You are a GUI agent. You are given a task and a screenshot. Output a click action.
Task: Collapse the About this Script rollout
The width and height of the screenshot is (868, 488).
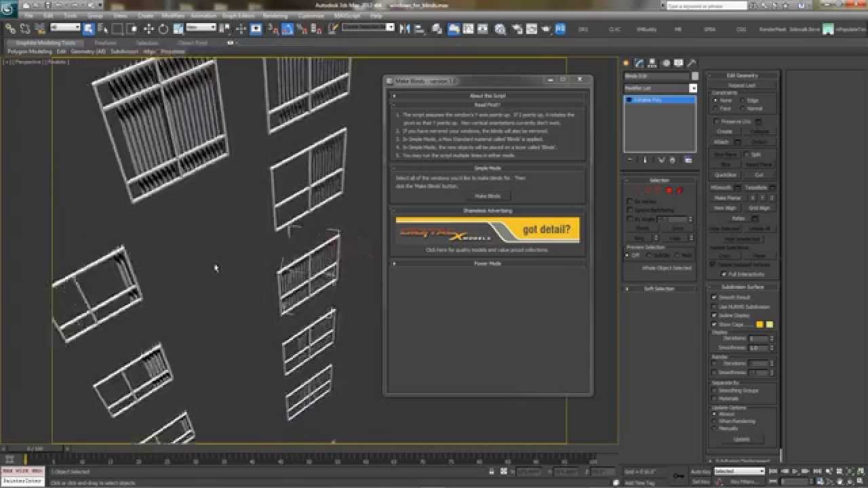488,96
